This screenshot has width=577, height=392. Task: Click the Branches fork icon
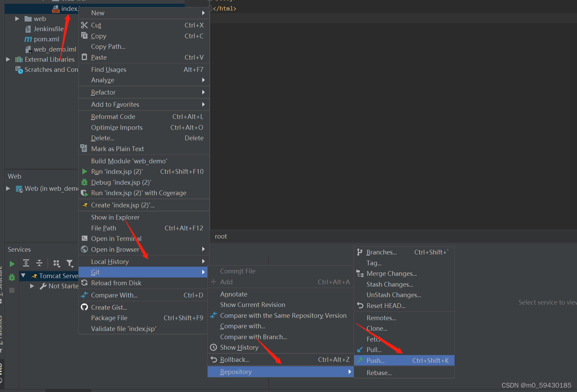359,252
